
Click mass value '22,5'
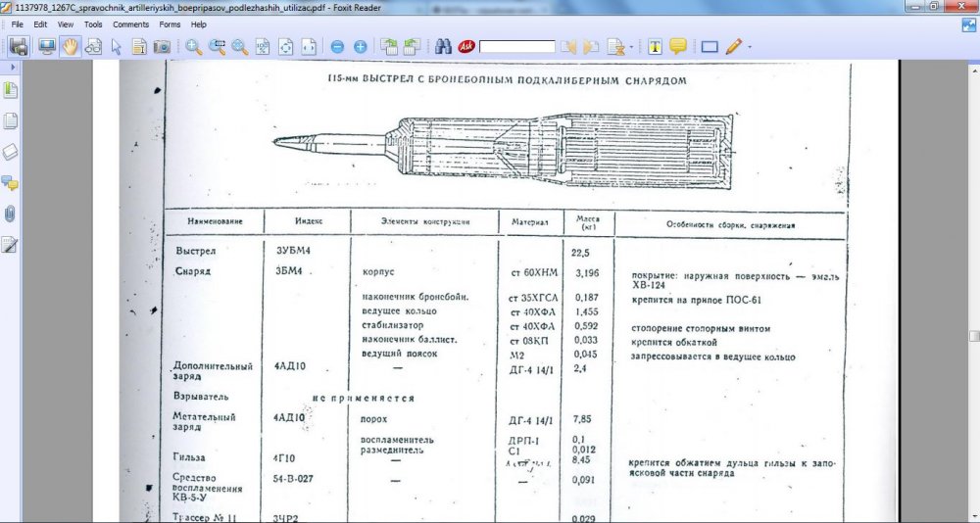click(581, 253)
